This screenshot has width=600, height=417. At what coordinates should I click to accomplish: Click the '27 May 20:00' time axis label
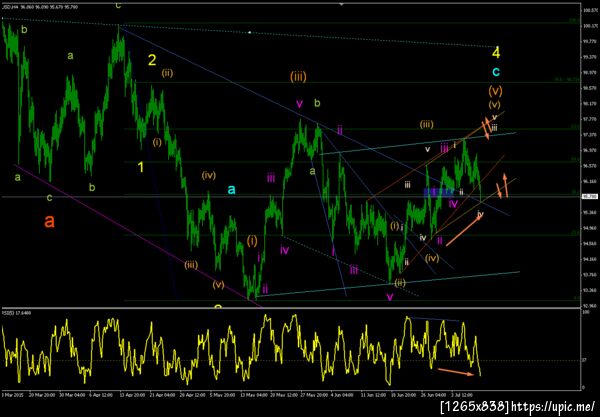[314, 394]
